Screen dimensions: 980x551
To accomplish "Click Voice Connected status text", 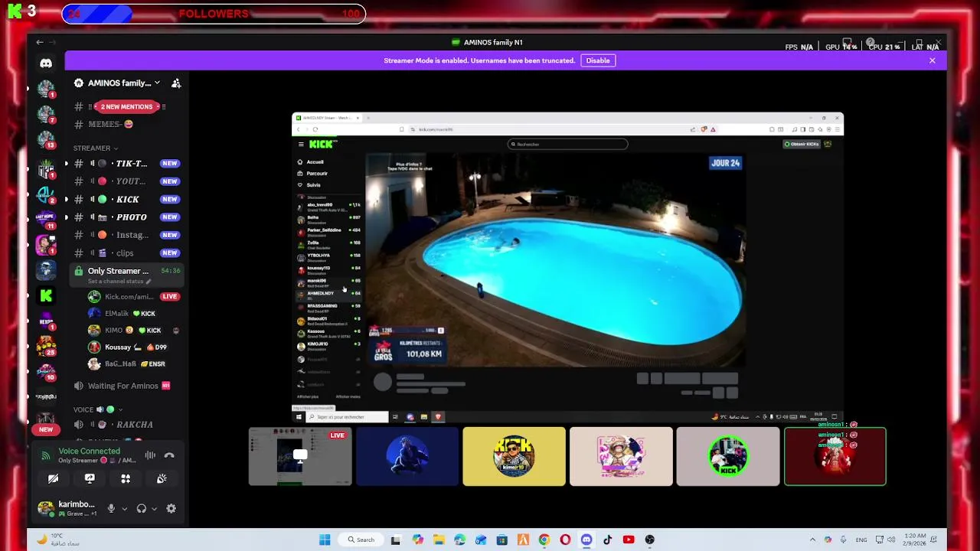I will coord(89,452).
